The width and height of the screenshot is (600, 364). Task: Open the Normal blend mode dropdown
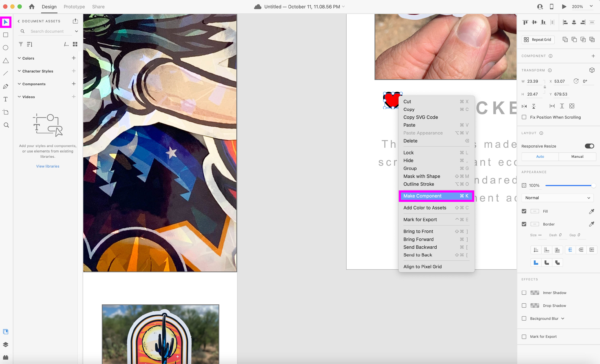pyautogui.click(x=557, y=198)
